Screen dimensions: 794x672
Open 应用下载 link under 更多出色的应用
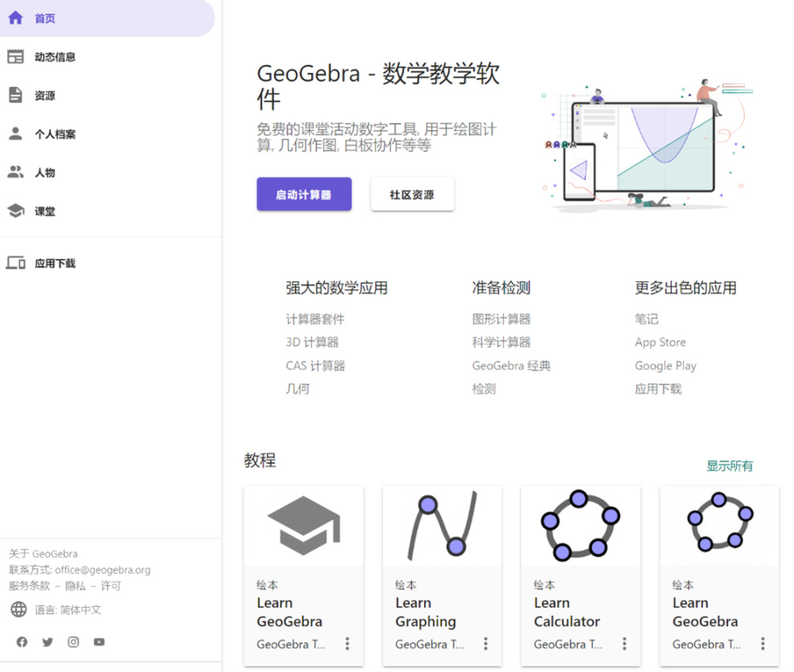[658, 389]
